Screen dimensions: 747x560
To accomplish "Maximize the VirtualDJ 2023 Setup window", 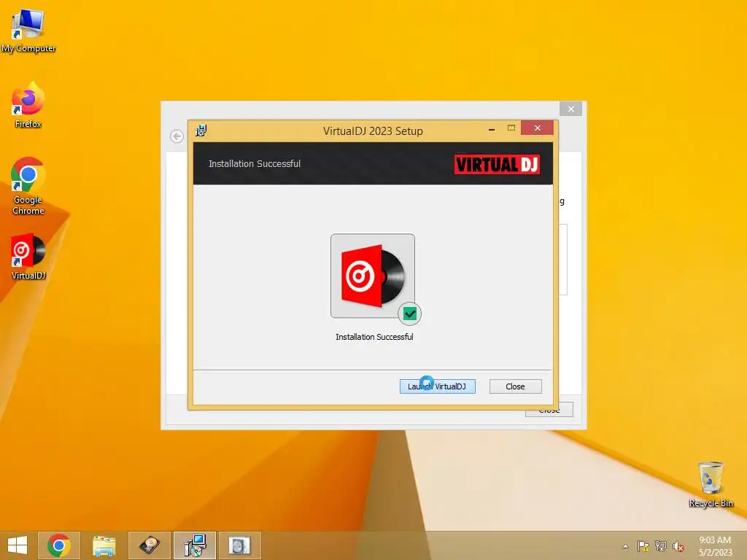I will (x=511, y=128).
